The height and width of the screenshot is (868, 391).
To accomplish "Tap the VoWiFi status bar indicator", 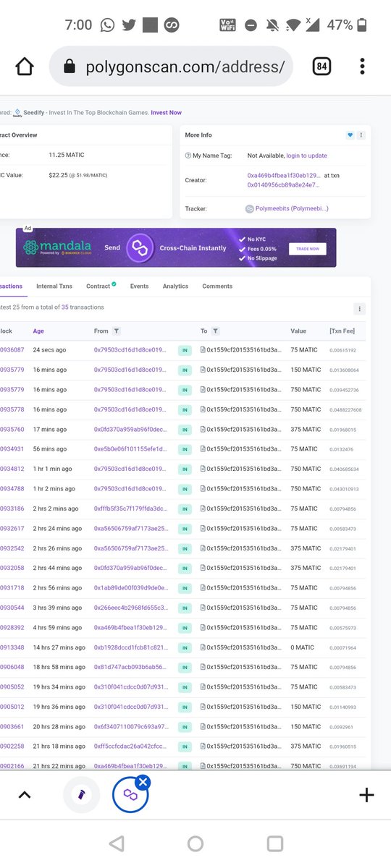I will pos(227,25).
